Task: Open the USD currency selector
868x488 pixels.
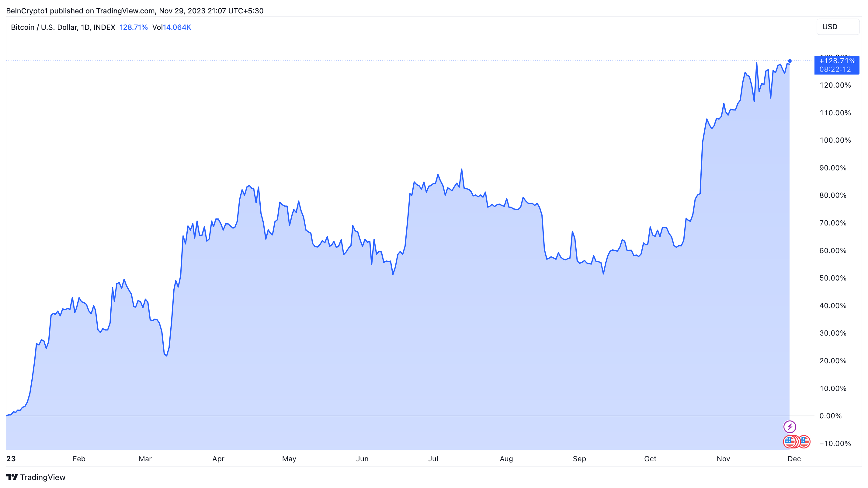Action: pos(837,27)
